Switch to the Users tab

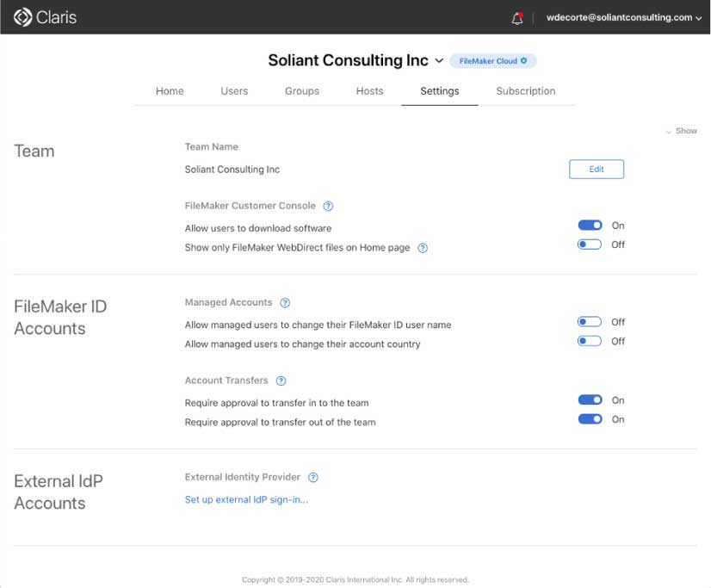pos(234,91)
